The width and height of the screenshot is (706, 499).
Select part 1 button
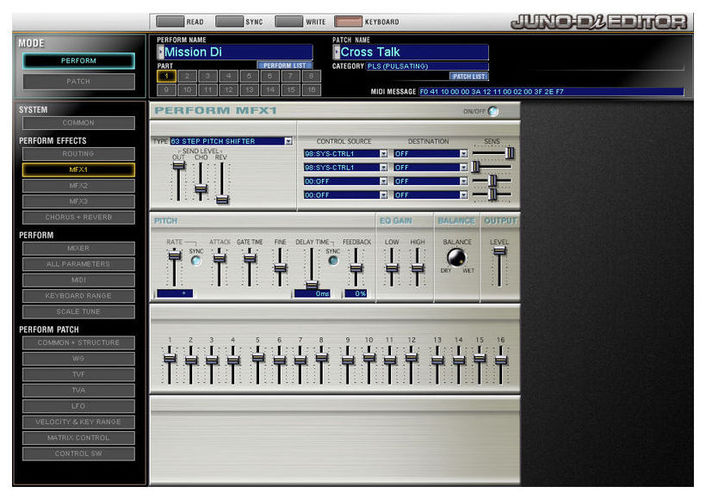point(166,76)
